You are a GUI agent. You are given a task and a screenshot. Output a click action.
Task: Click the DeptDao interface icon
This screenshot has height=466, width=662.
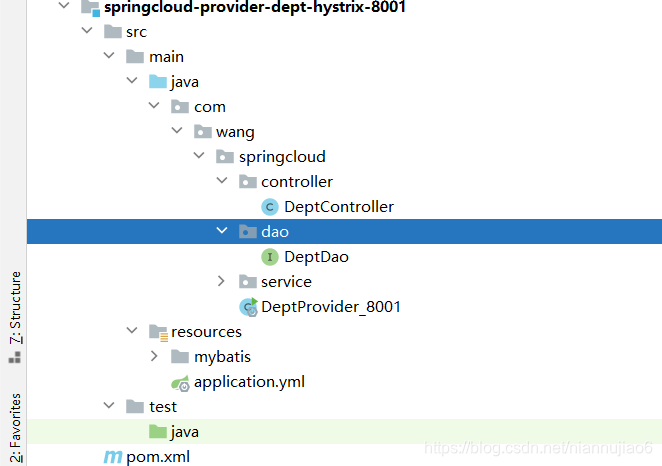[x=270, y=257]
